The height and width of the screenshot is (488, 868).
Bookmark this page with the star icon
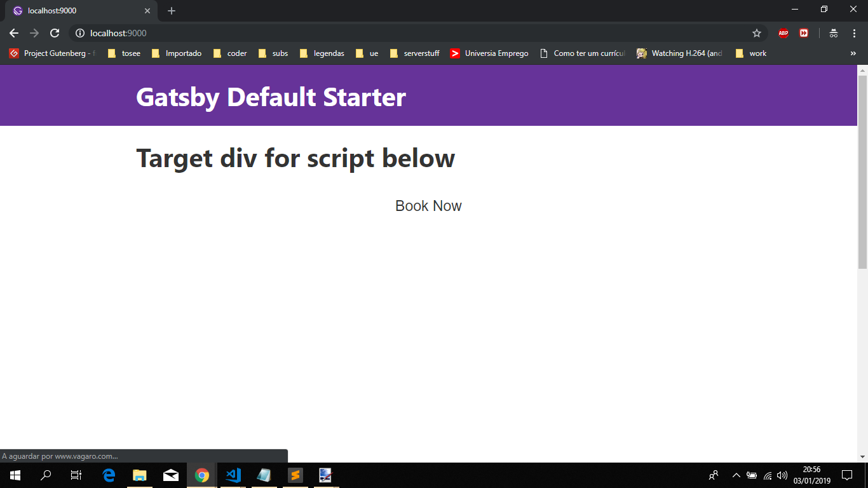pyautogui.click(x=756, y=33)
